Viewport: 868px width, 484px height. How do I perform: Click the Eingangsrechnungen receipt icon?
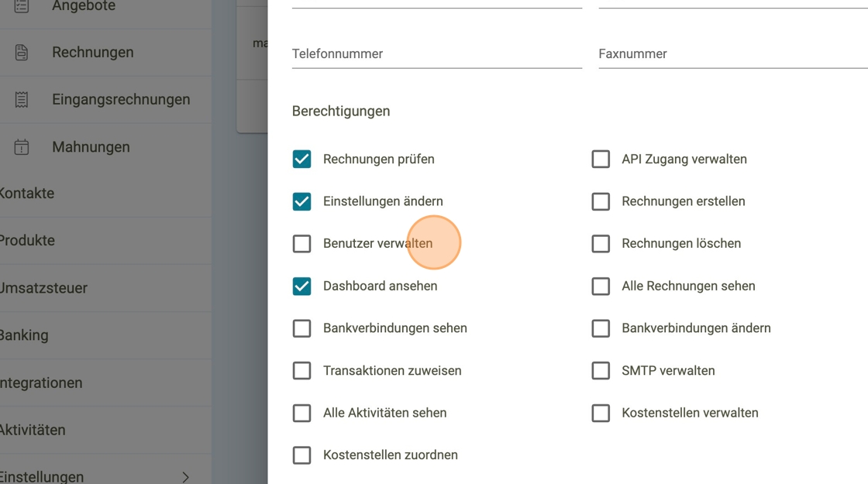coord(21,100)
